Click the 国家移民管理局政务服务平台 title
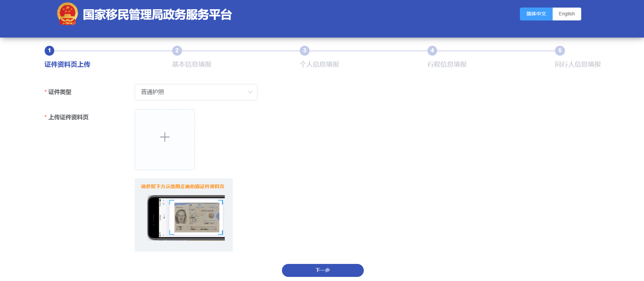This screenshot has width=644, height=281. [158, 15]
